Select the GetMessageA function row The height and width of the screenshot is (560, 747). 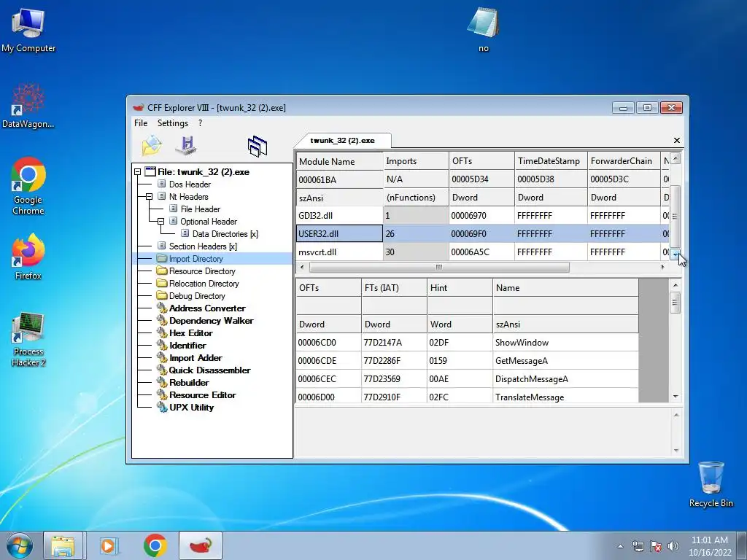tap(467, 360)
